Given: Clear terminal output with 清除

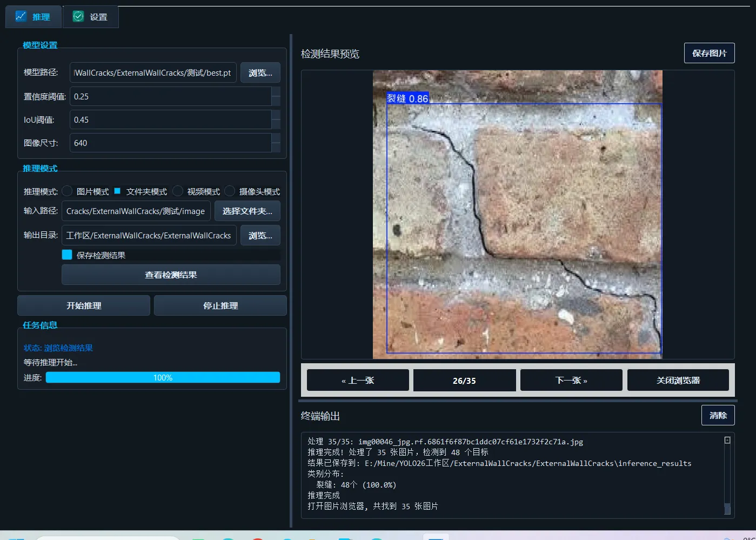Looking at the screenshot, I should (718, 415).
